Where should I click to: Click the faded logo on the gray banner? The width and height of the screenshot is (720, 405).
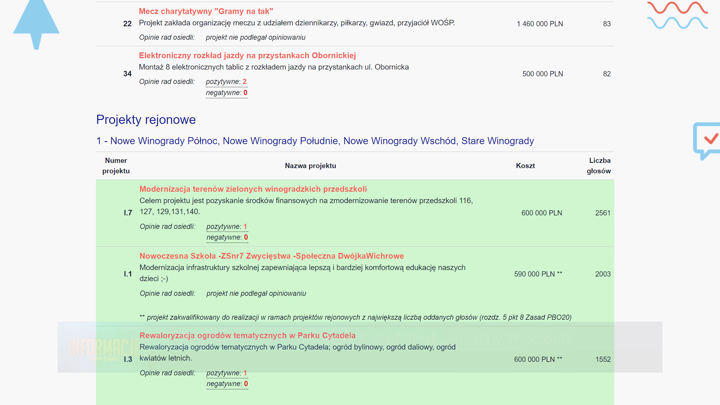click(98, 348)
